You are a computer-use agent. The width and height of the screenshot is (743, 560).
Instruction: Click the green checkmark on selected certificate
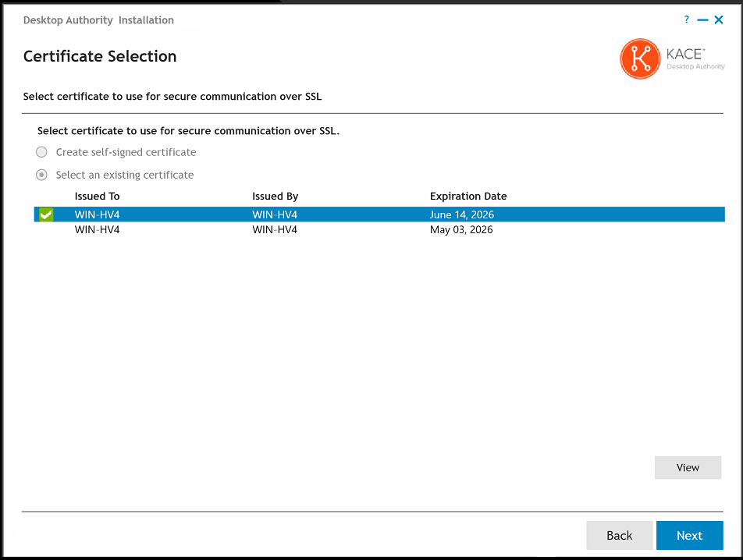click(x=46, y=214)
